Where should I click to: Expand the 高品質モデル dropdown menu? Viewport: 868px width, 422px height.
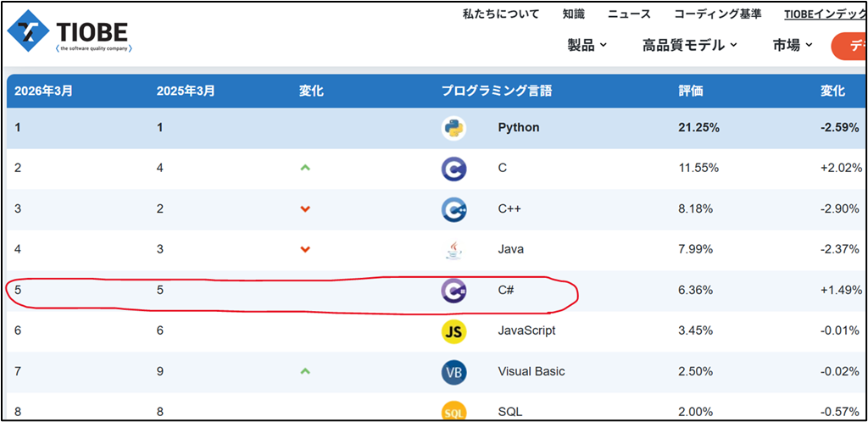[690, 46]
